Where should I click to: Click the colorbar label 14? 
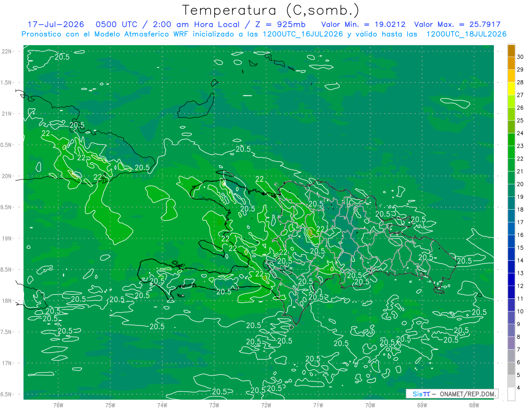520,260
